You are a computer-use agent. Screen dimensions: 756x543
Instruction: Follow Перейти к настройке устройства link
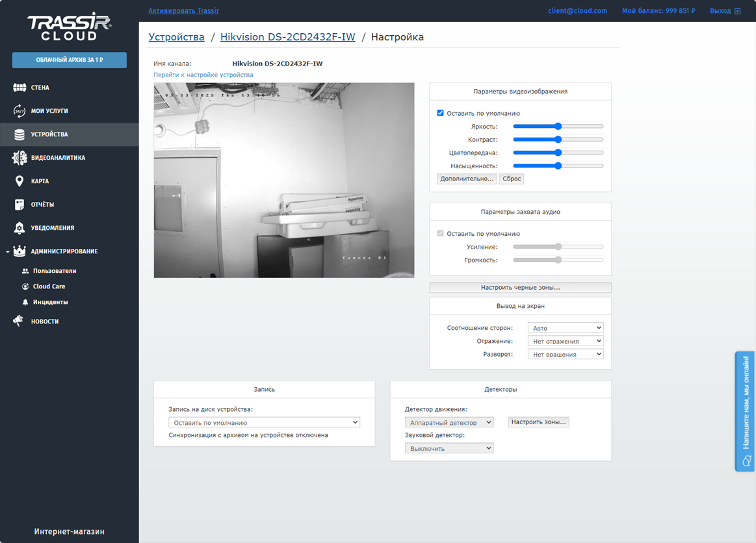(x=203, y=75)
